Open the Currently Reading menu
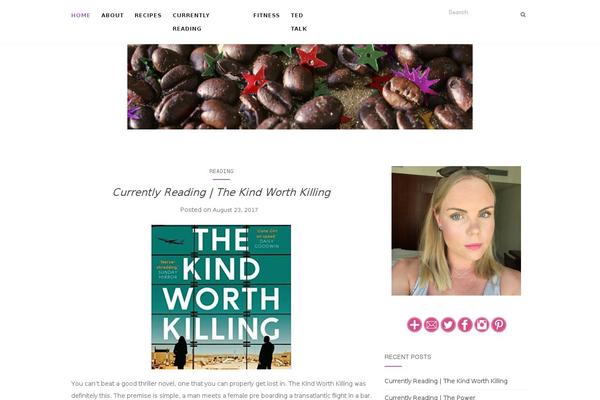This screenshot has height=400, width=600. point(191,22)
